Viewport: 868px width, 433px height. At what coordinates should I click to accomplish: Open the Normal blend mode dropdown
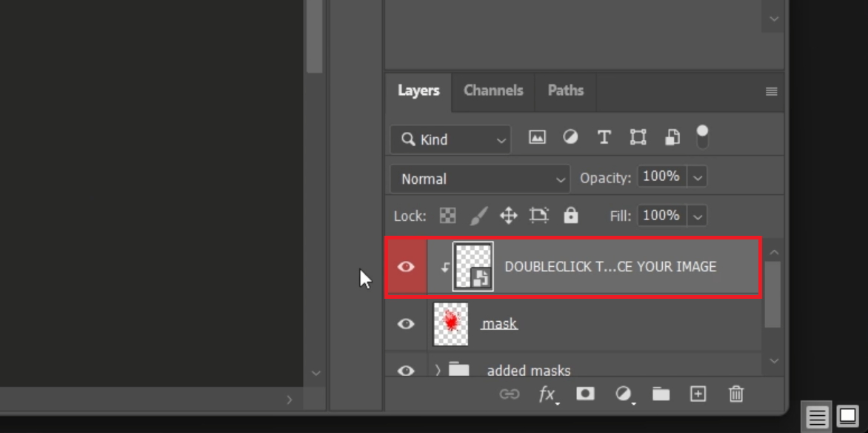(480, 179)
